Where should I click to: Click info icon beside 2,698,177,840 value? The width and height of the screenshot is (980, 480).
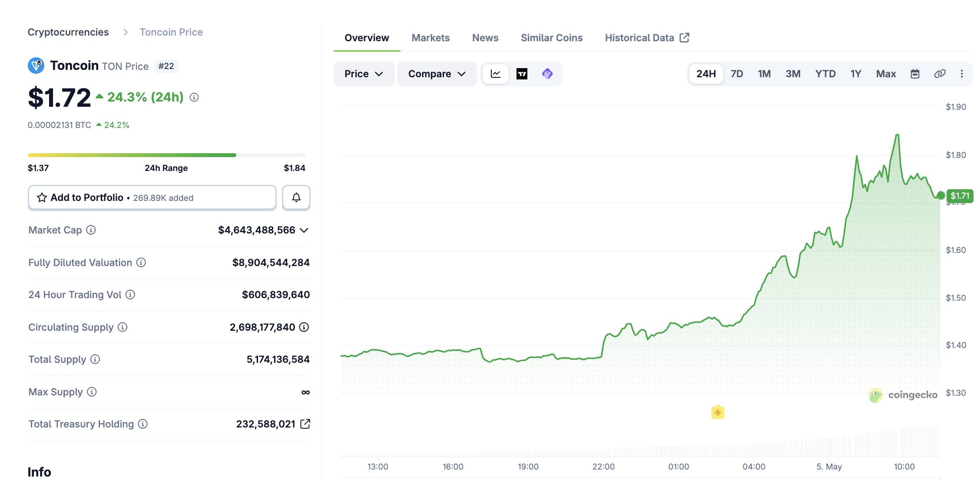click(x=304, y=327)
